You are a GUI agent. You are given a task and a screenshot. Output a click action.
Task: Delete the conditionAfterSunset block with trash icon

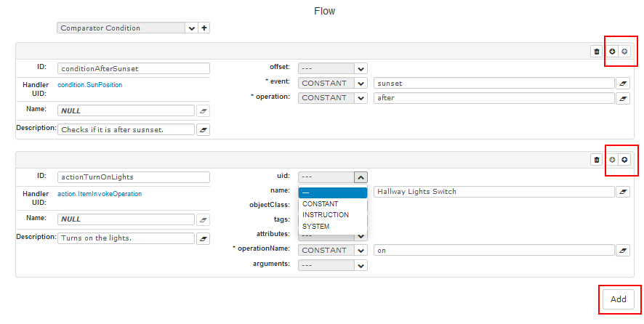click(597, 52)
